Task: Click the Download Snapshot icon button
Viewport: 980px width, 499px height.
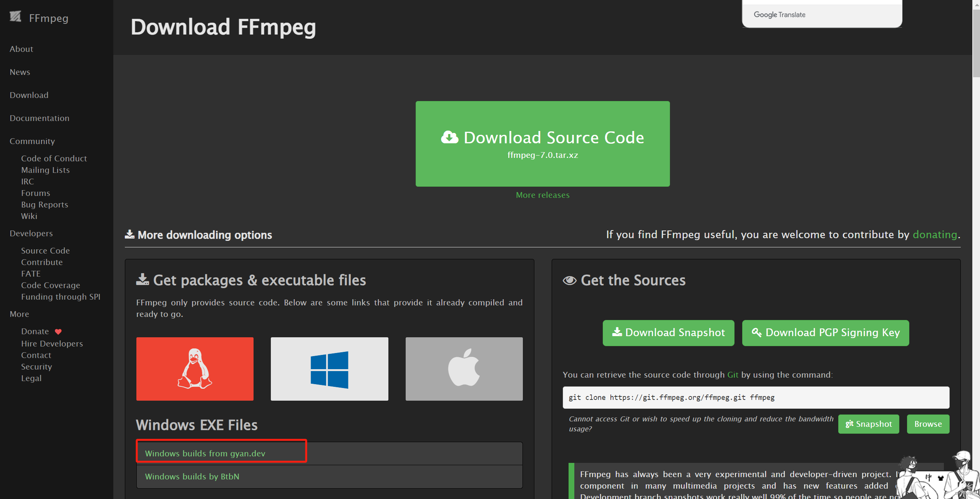Action: pyautogui.click(x=668, y=332)
